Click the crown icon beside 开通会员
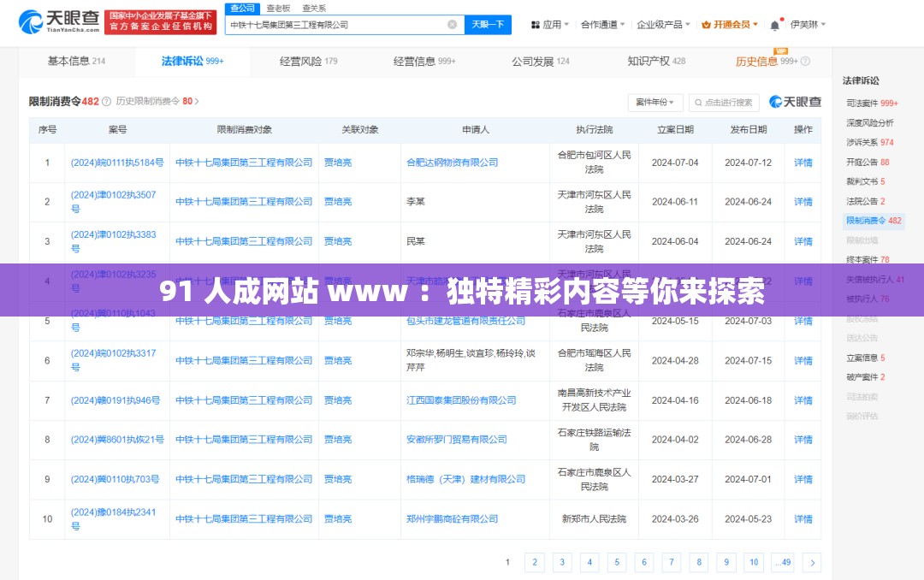 705,24
